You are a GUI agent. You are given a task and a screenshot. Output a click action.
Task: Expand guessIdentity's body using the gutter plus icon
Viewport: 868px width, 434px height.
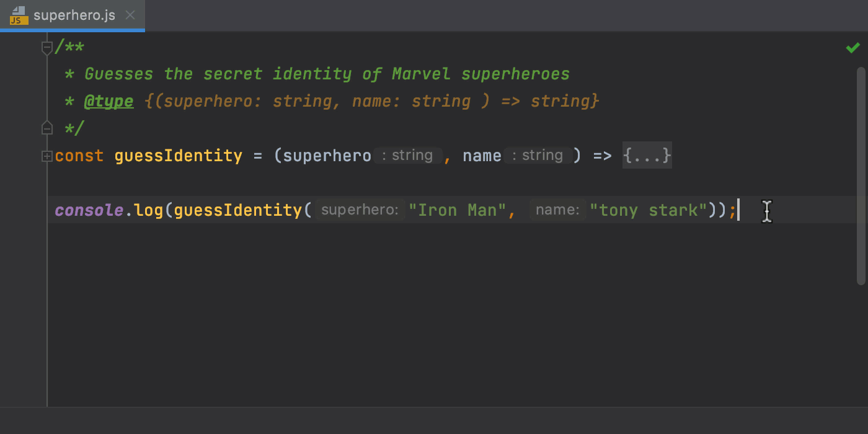pos(46,155)
